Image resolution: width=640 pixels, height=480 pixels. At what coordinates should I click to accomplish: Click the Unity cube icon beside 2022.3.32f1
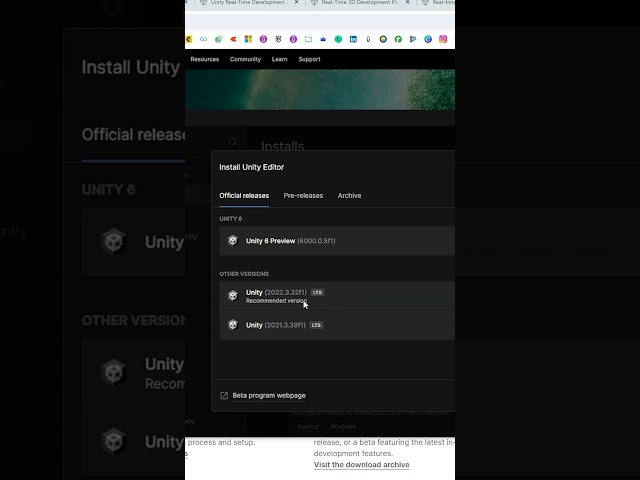tap(233, 296)
